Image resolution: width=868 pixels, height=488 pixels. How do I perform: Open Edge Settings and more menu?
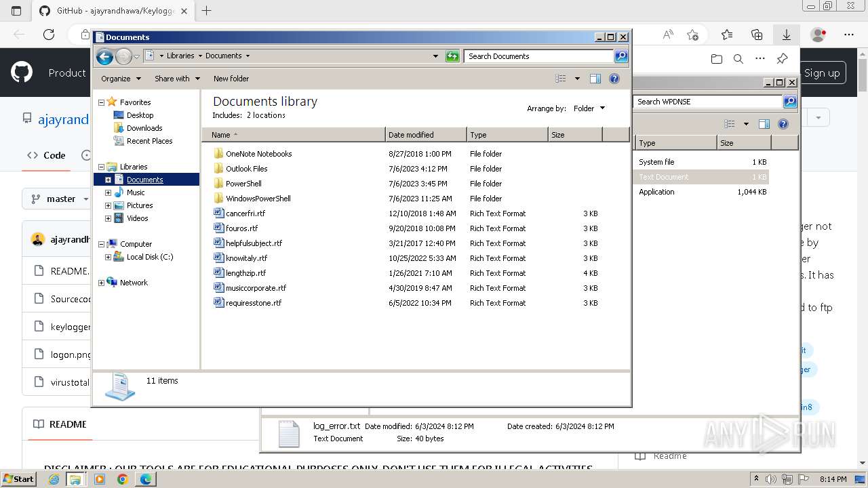point(849,35)
